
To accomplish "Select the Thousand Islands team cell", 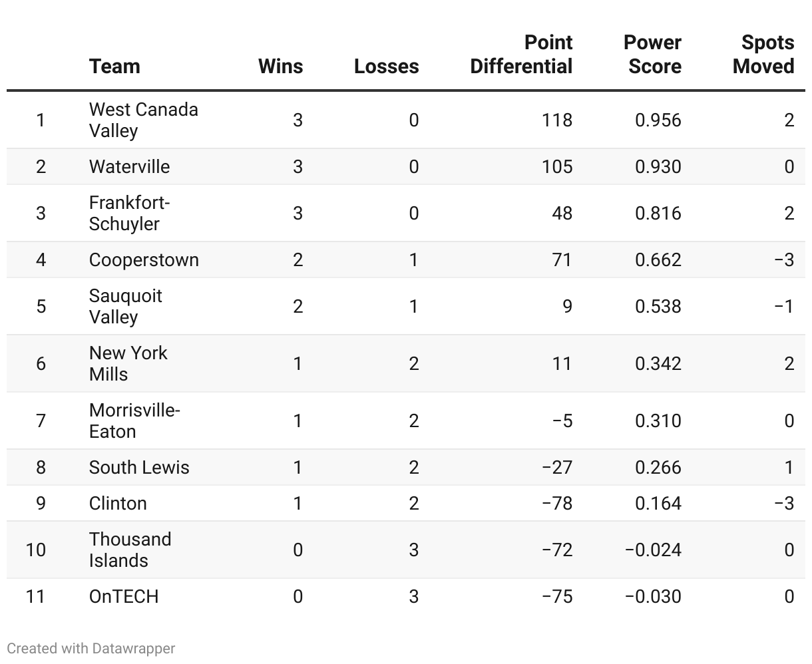I will click(x=130, y=550).
